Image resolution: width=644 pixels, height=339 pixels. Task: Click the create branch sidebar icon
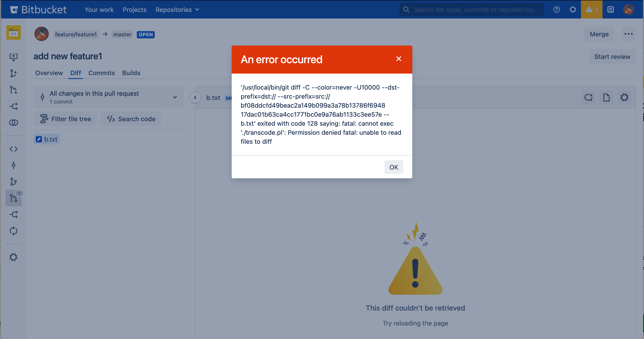point(13,73)
